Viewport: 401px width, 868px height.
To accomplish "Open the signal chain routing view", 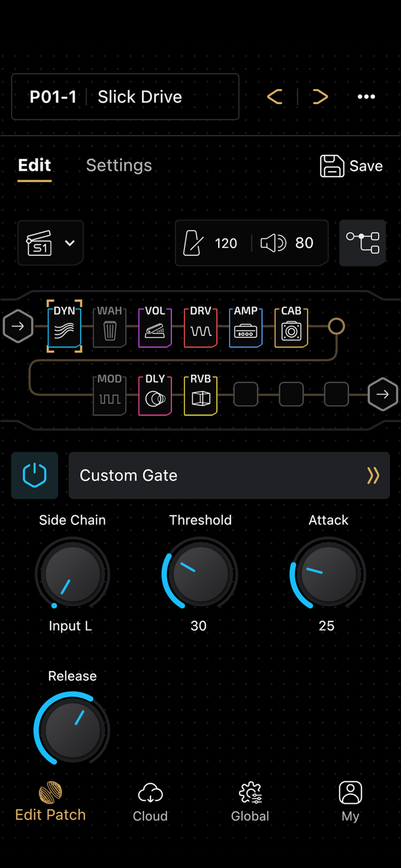I will (363, 243).
